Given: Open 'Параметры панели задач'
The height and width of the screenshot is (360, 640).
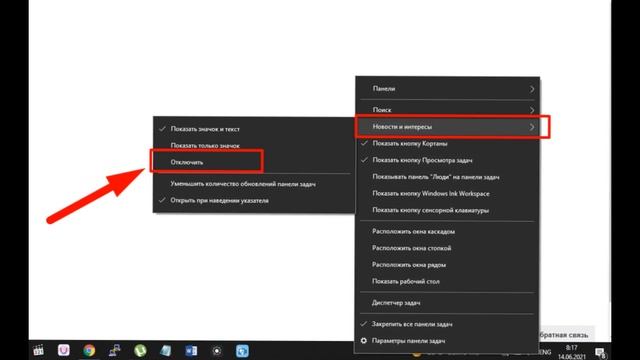Looking at the screenshot, I should pyautogui.click(x=448, y=340).
